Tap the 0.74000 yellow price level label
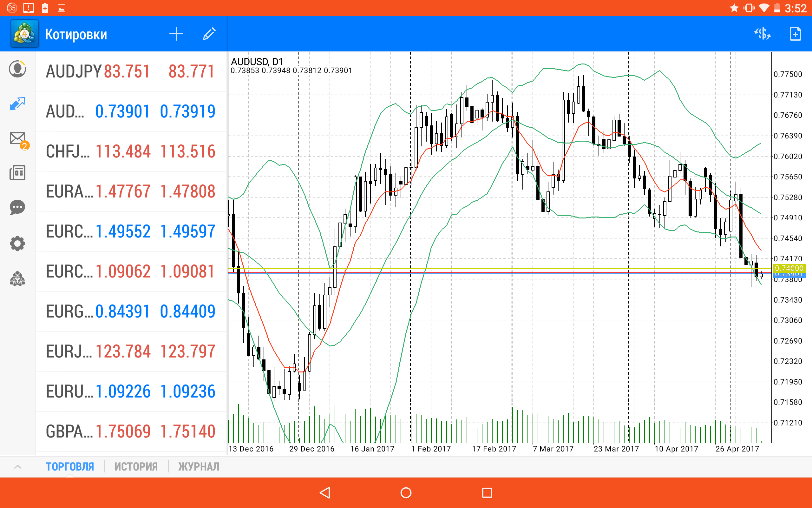Screen dimensions: 812x508 click(789, 268)
